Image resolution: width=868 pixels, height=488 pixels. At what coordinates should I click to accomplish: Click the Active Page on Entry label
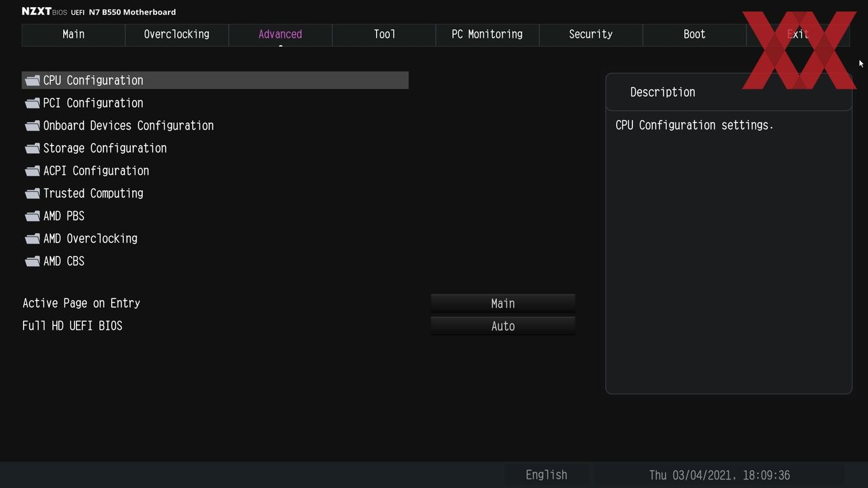tap(81, 303)
